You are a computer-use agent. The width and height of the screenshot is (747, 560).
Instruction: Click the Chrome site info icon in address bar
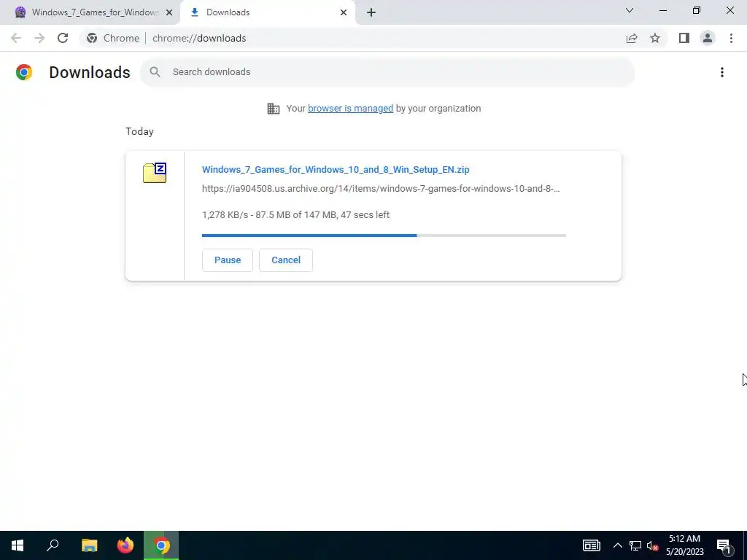click(92, 38)
